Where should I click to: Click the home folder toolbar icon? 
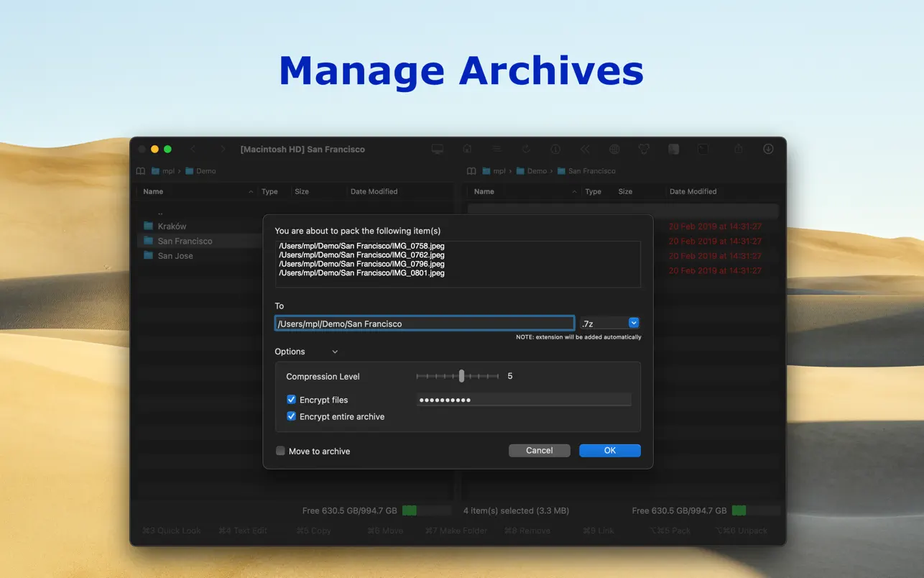(467, 150)
